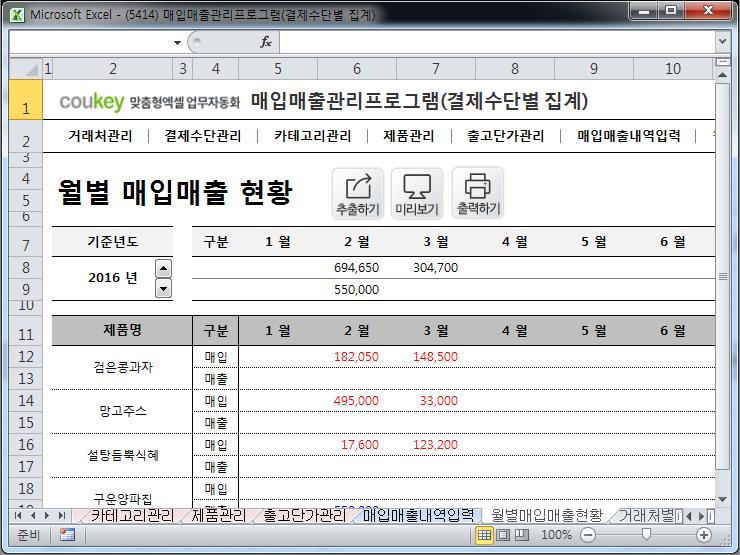Click the 카테고리관리 navigation link

(x=312, y=136)
